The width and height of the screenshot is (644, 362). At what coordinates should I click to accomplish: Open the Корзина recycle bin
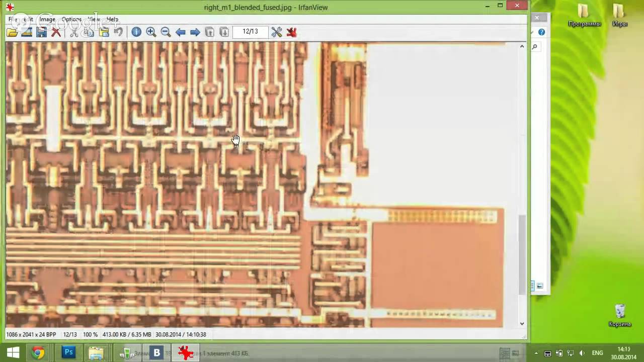[620, 315]
